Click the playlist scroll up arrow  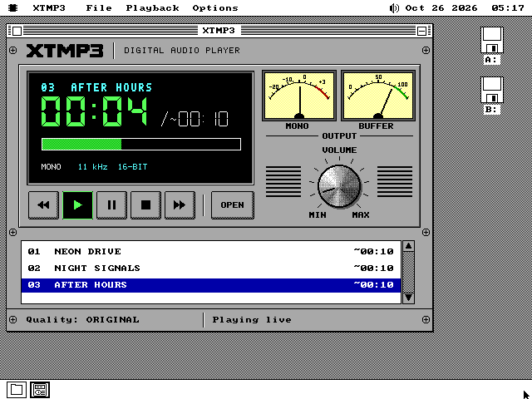point(408,246)
